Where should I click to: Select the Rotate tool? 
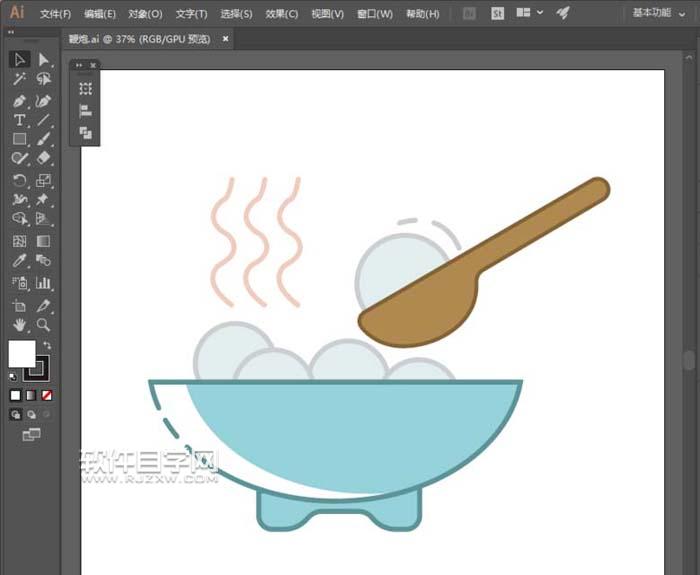point(20,180)
